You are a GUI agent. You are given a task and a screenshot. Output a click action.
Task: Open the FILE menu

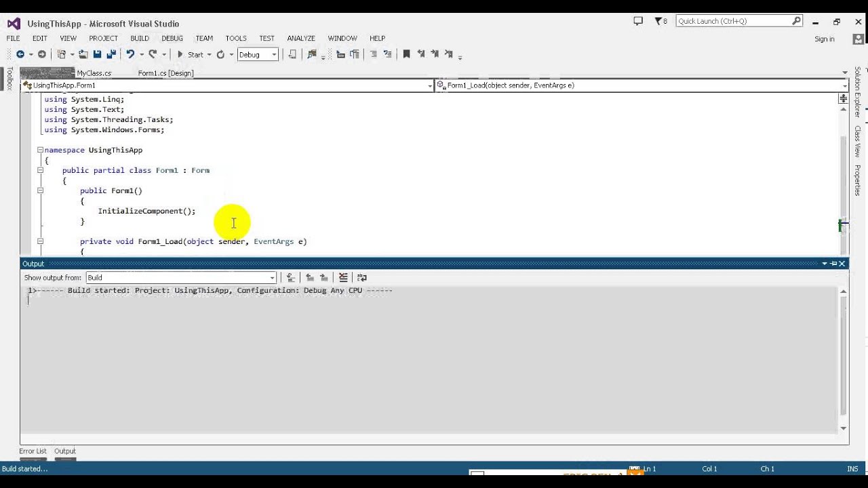pyautogui.click(x=13, y=39)
